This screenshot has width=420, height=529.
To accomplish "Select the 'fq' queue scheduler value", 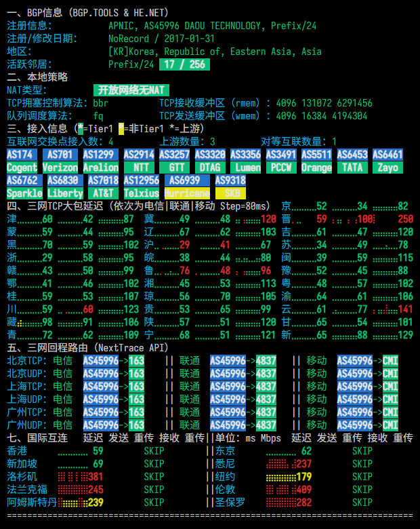I will [98, 116].
